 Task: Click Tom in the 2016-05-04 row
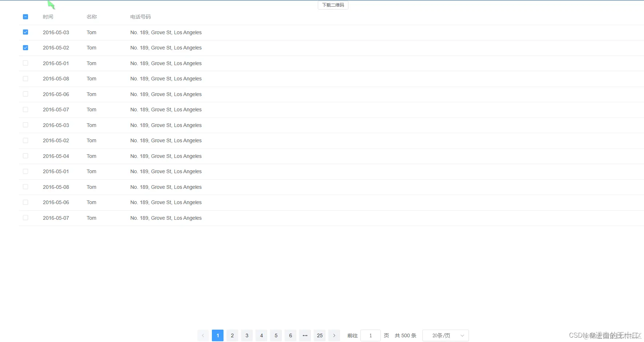pyautogui.click(x=91, y=156)
